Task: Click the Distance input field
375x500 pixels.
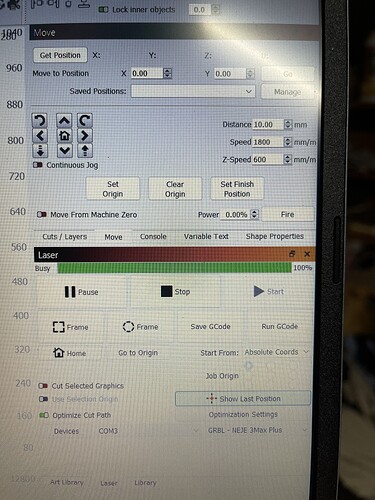Action: pos(268,125)
